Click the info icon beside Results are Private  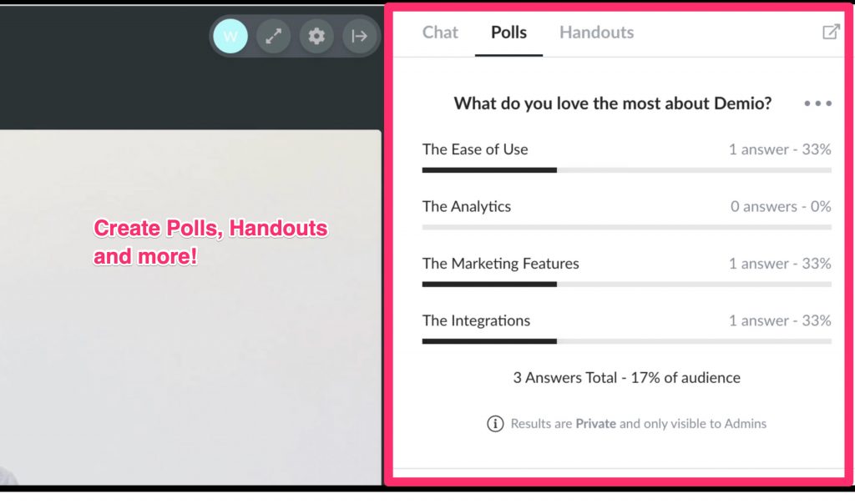tap(495, 423)
